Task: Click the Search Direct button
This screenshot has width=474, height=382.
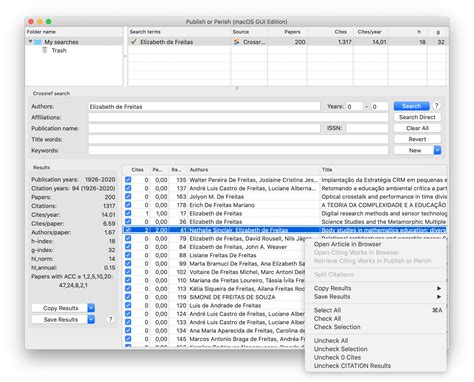Action: coord(417,117)
